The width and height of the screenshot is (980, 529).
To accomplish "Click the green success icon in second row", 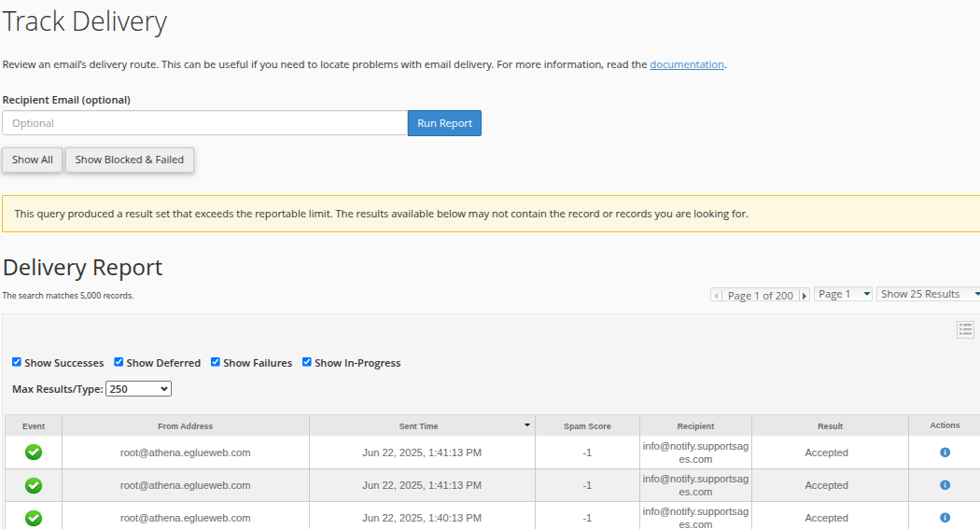I will tap(34, 484).
